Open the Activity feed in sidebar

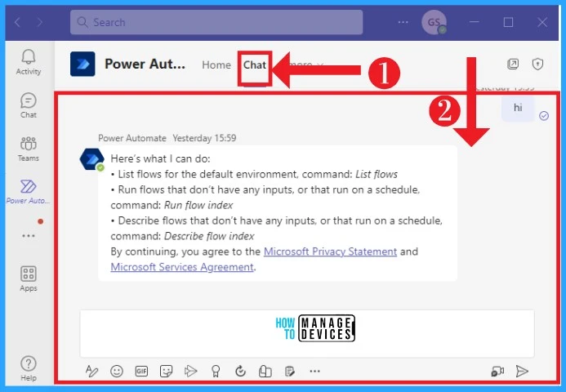pos(28,62)
